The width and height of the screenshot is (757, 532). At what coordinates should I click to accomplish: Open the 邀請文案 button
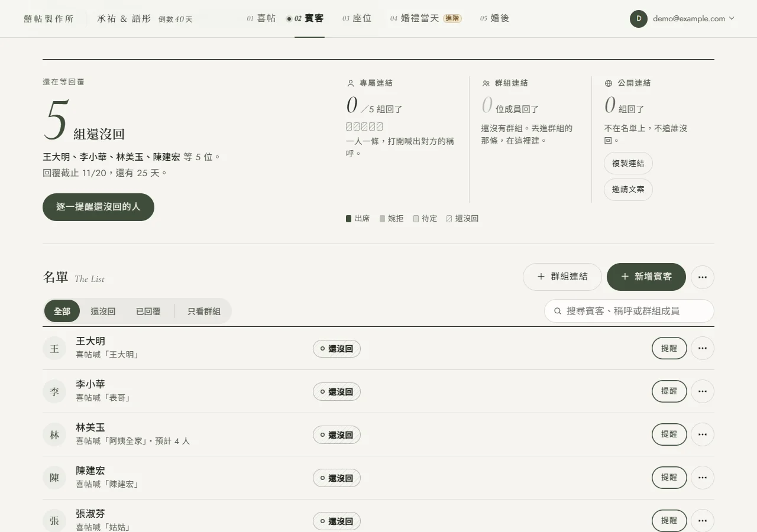tap(628, 190)
